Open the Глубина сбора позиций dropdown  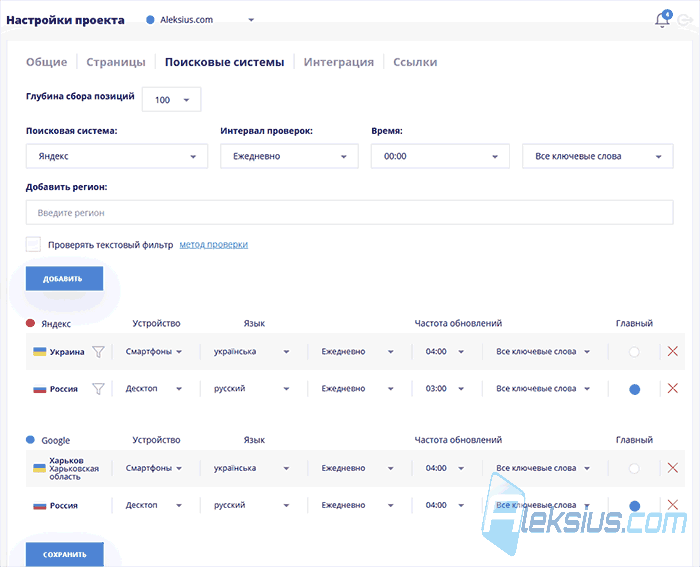pos(171,100)
